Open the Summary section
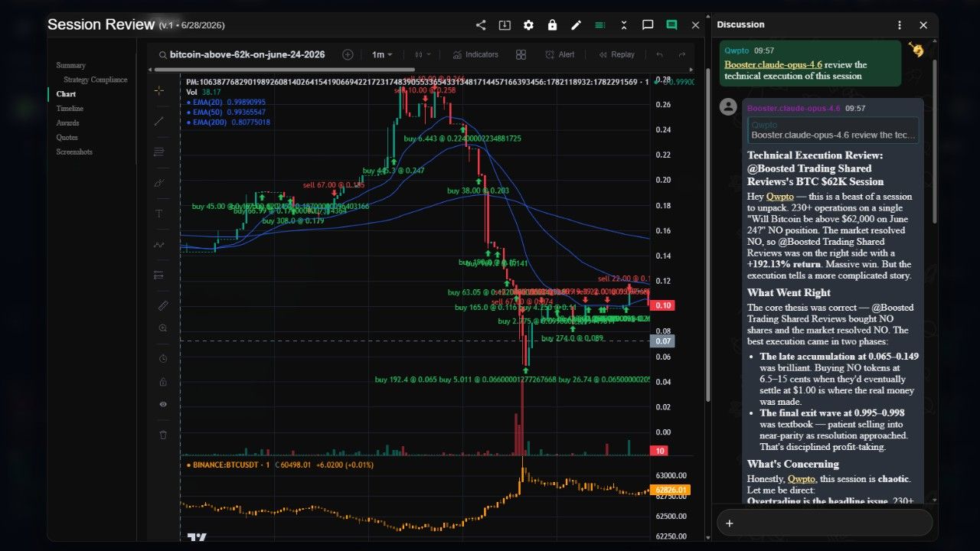980x551 pixels. point(71,65)
